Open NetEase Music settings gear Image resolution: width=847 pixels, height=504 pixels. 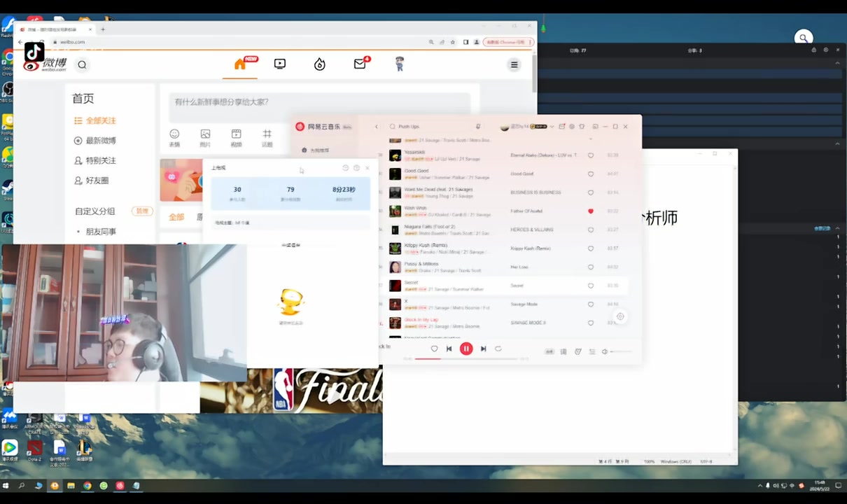coord(572,127)
